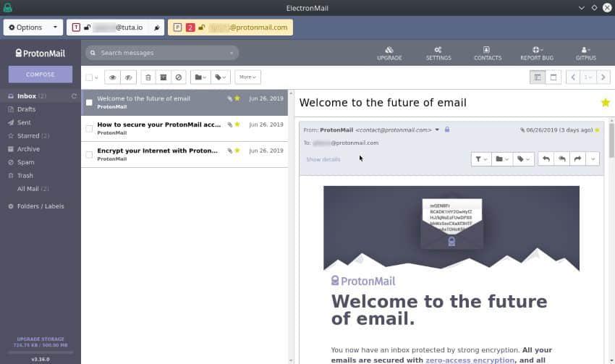Open the 'Move to folder' toolbar dropdown
The image size is (615, 364).
pyautogui.click(x=200, y=77)
